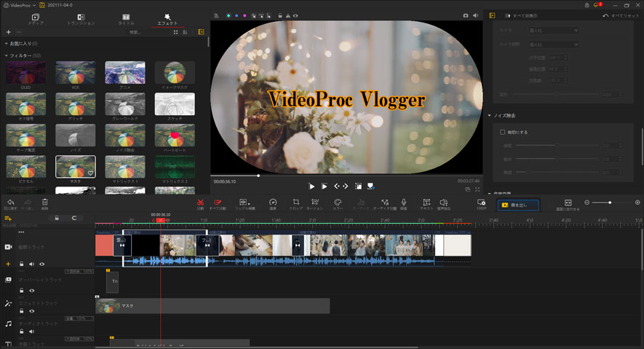Collapse the ノイズ除去 section
644x349 pixels.
[x=490, y=116]
